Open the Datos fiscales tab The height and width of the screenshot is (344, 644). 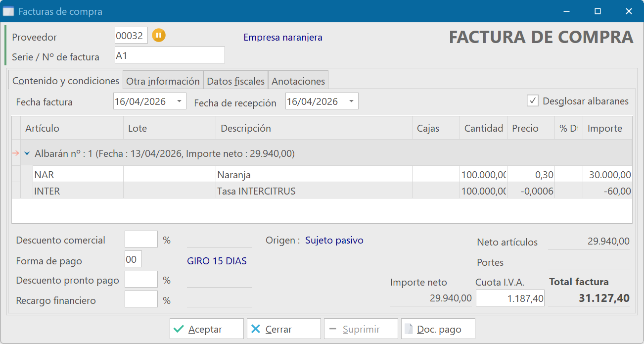click(x=235, y=81)
